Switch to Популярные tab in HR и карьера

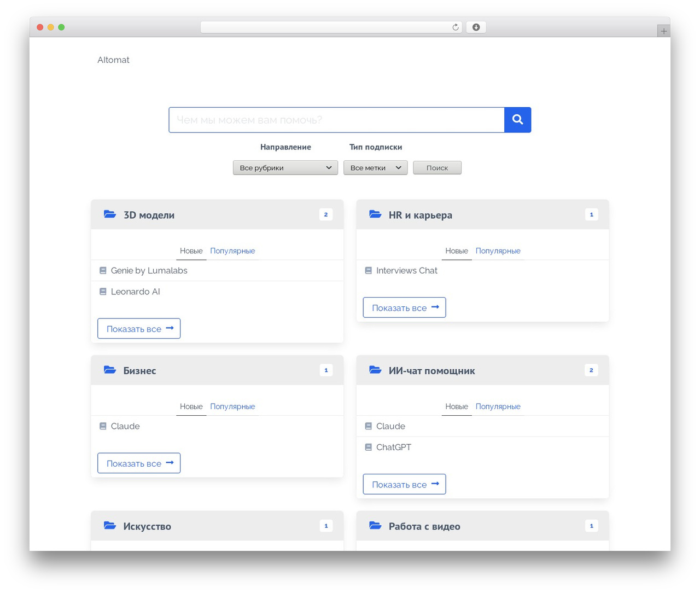tap(498, 251)
